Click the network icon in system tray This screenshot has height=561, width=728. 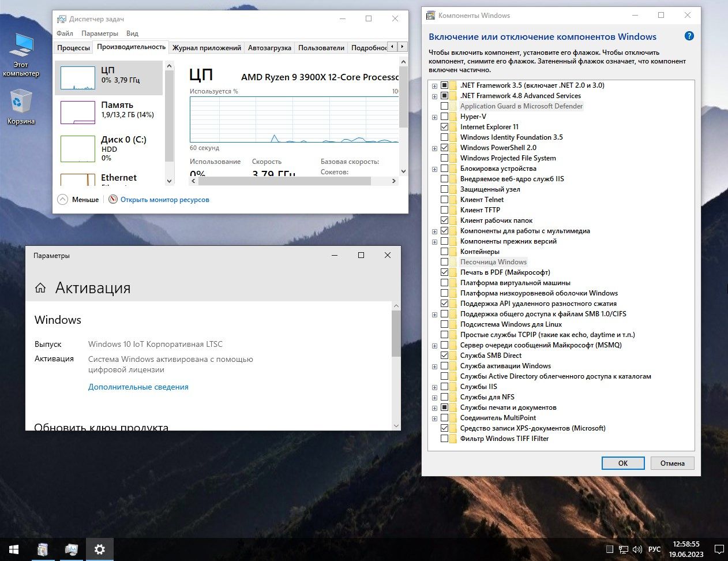[x=624, y=549]
